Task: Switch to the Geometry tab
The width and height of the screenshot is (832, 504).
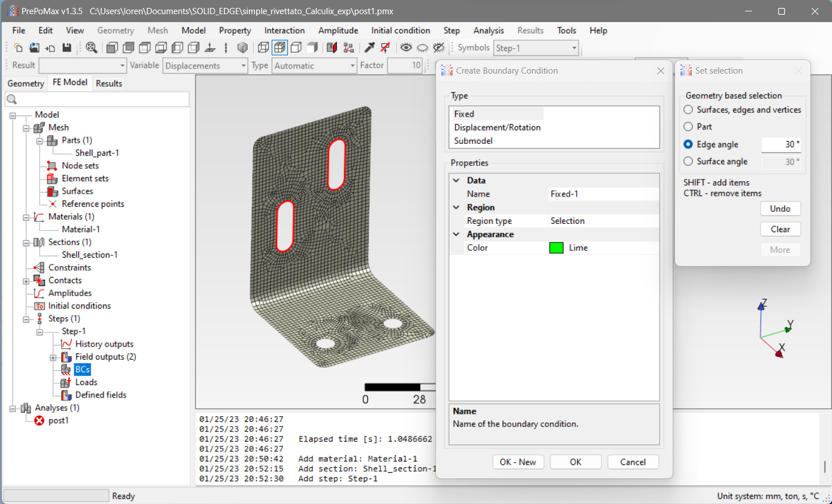Action: pos(26,83)
